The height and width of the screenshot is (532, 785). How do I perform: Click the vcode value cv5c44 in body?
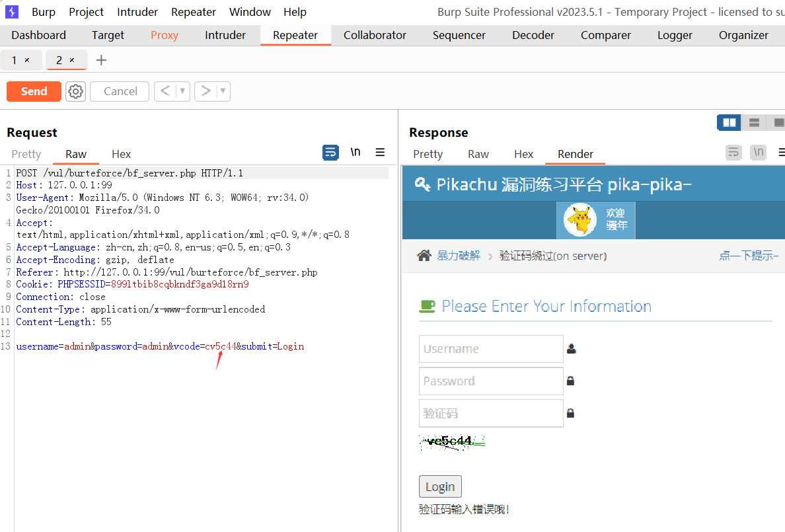tap(220, 346)
